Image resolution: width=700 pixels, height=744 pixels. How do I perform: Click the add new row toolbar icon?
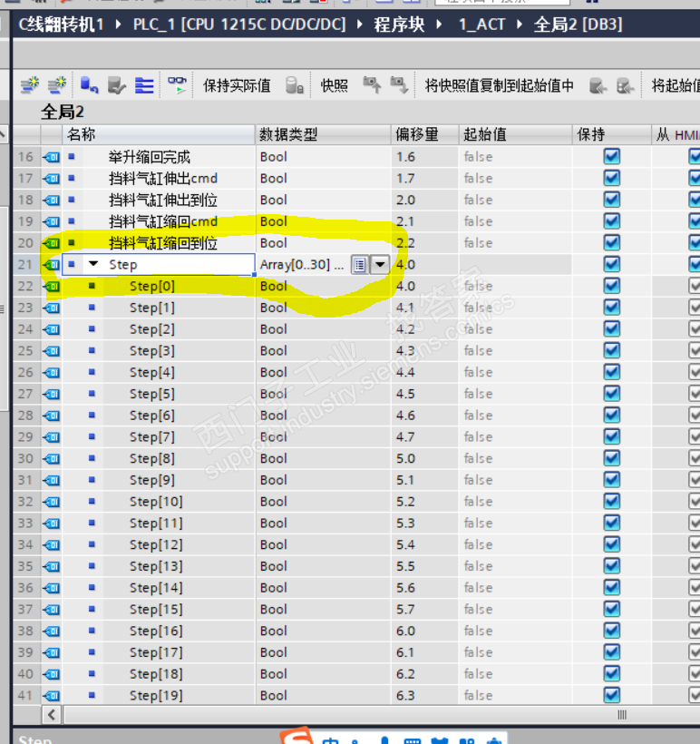click(57, 85)
